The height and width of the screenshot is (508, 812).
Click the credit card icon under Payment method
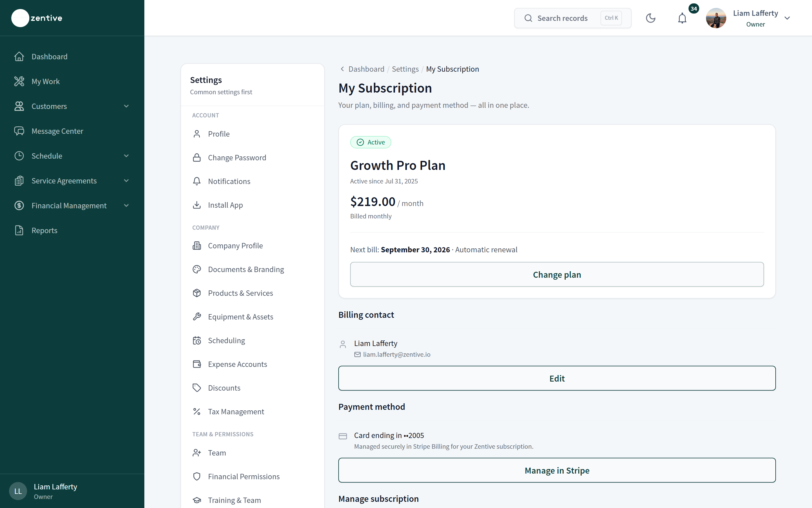pyautogui.click(x=343, y=436)
